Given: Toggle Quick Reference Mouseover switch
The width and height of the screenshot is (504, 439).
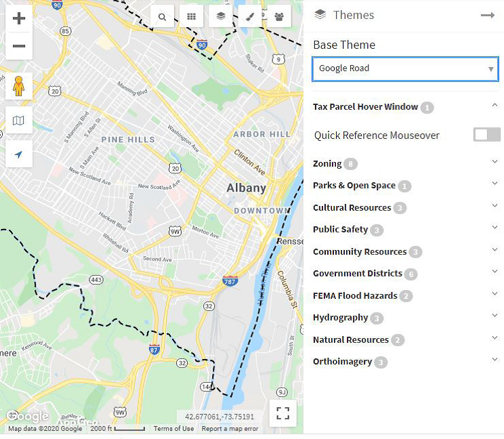Looking at the screenshot, I should [x=486, y=135].
